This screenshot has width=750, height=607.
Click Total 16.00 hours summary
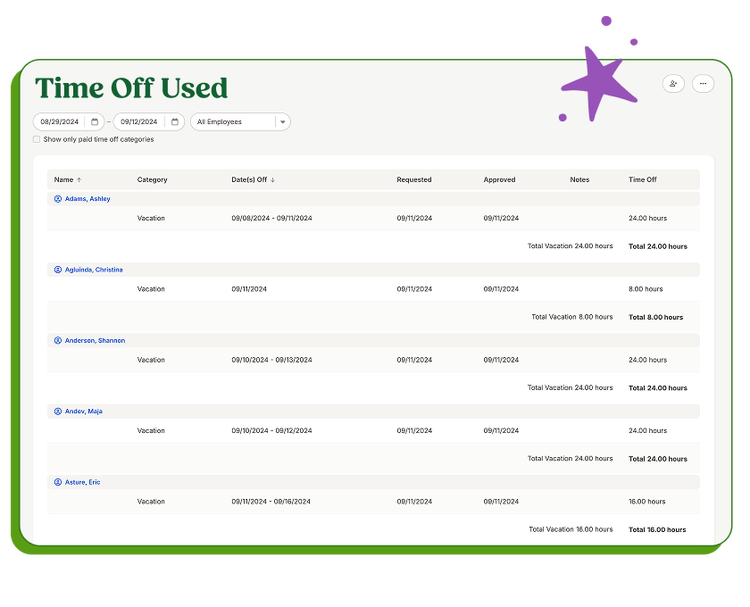point(657,530)
